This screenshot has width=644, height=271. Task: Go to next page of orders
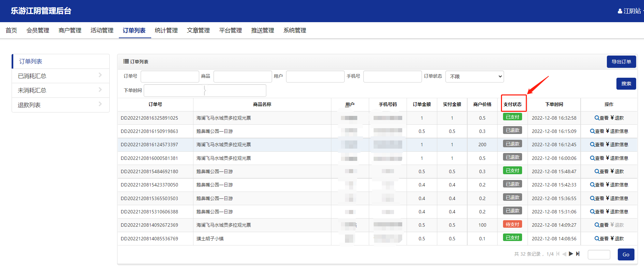click(571, 254)
